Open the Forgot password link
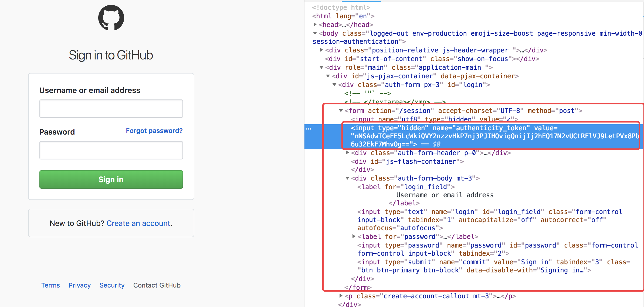 (x=154, y=131)
